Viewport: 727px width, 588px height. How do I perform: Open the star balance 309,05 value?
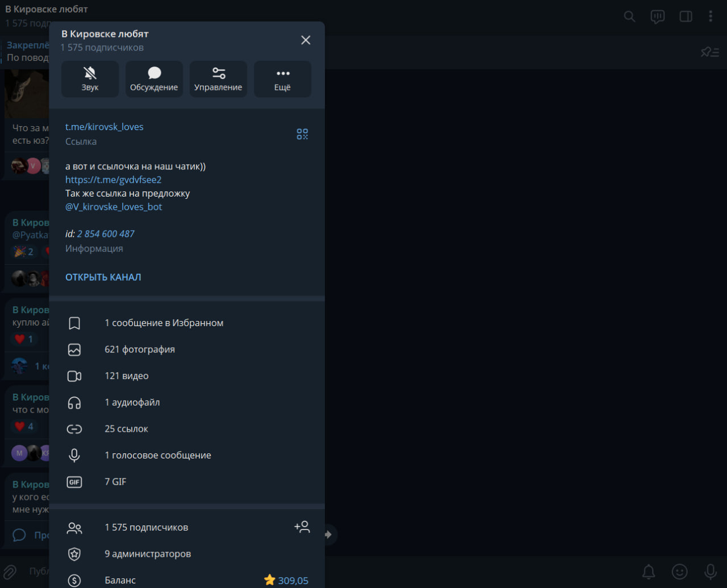pyautogui.click(x=286, y=580)
